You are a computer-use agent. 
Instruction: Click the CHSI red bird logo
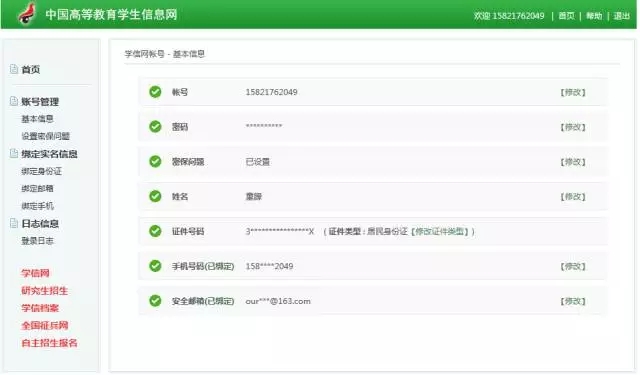pyautogui.click(x=27, y=13)
